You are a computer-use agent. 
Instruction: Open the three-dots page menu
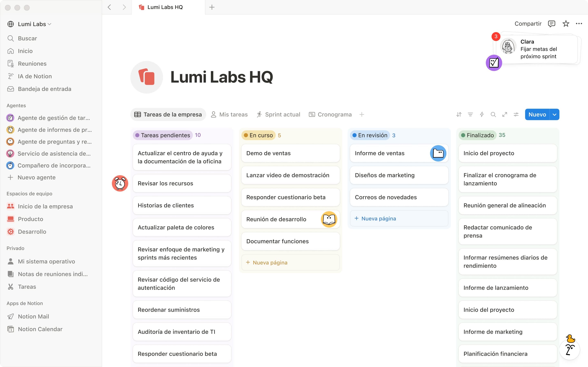point(579,24)
